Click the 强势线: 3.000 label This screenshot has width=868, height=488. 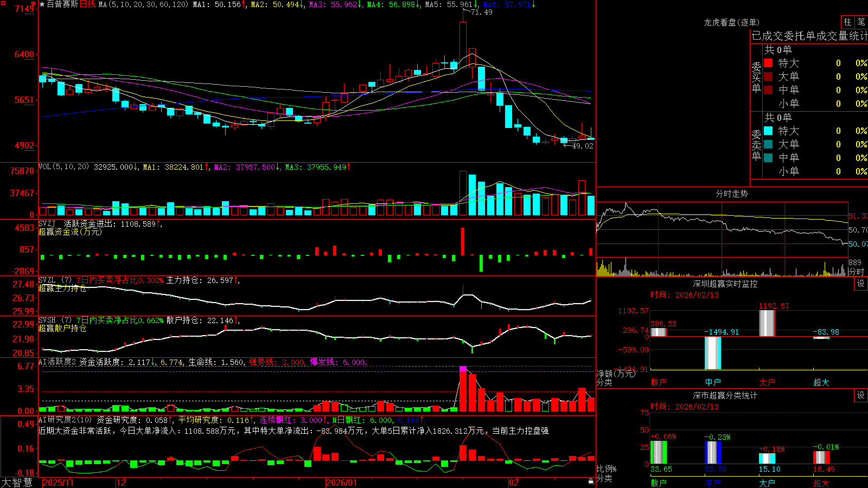(277, 362)
